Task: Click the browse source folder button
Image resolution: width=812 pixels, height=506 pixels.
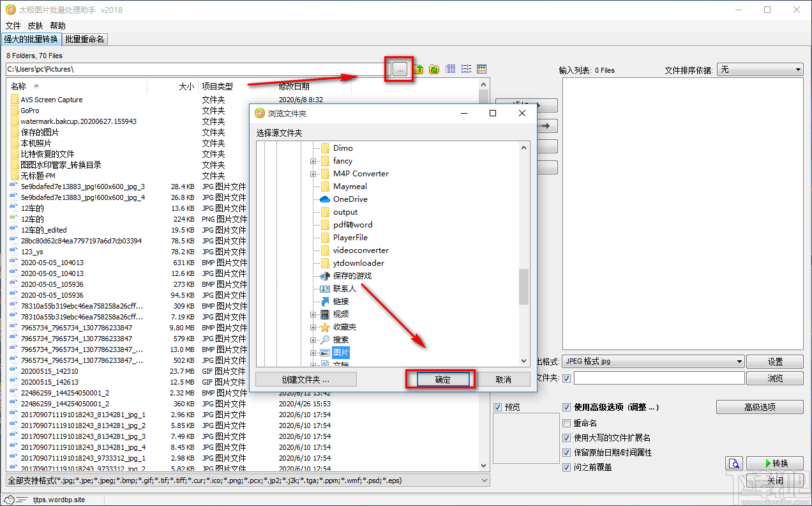Action: [400, 69]
